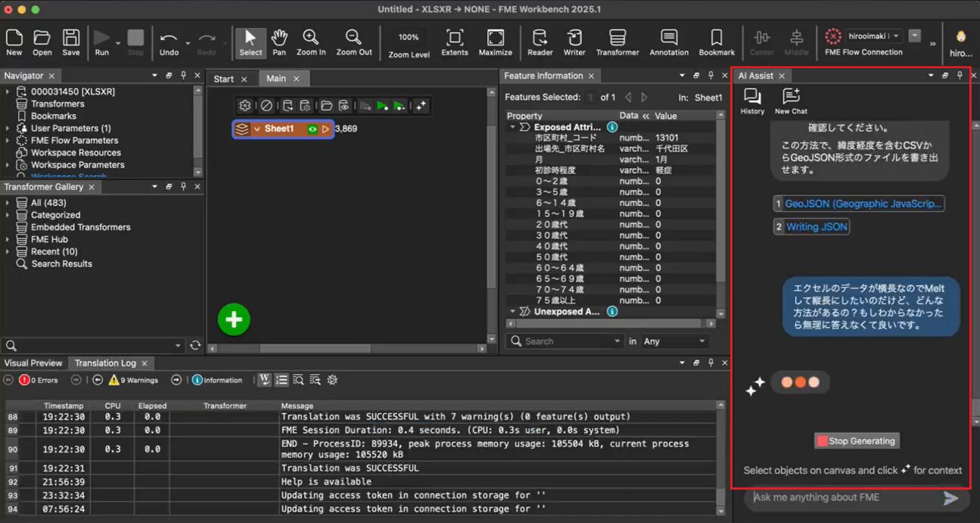Open the 'in Any' search scope dropdown
Image resolution: width=980 pixels, height=523 pixels.
pos(674,341)
